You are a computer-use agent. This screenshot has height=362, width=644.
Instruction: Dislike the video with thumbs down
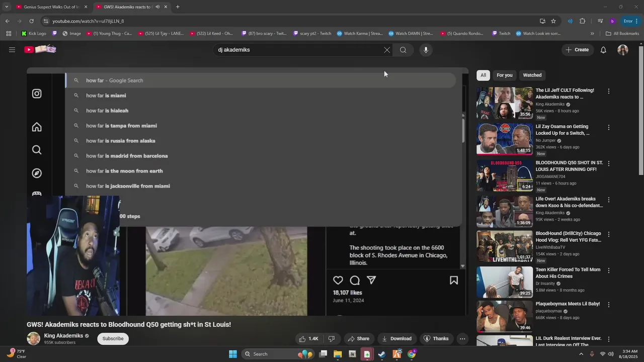331,339
